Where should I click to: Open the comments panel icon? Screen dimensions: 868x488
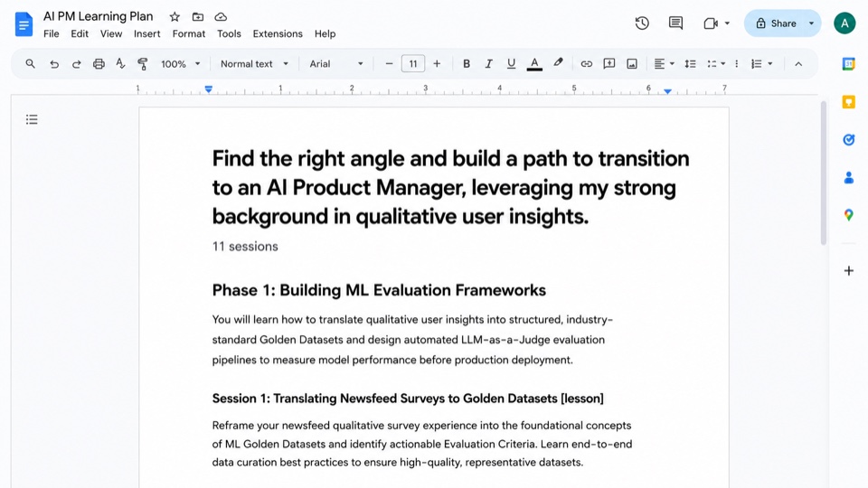coord(675,23)
